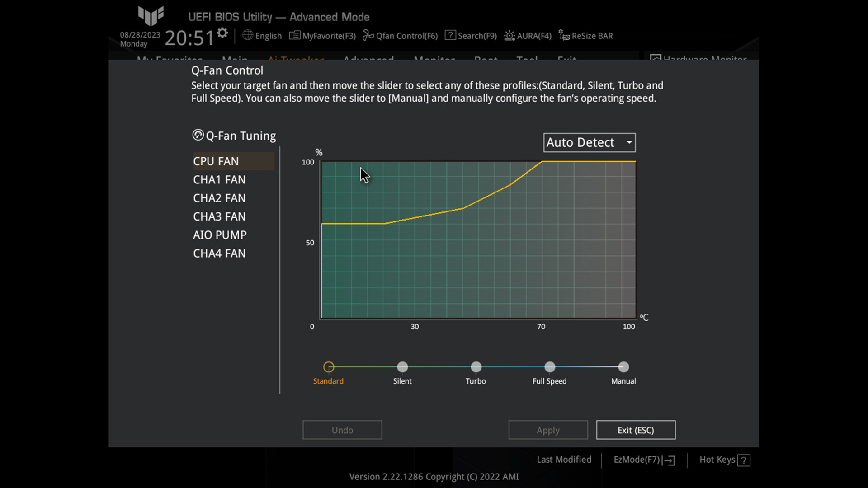
Task: Click Last Modified link
Action: coord(564,460)
